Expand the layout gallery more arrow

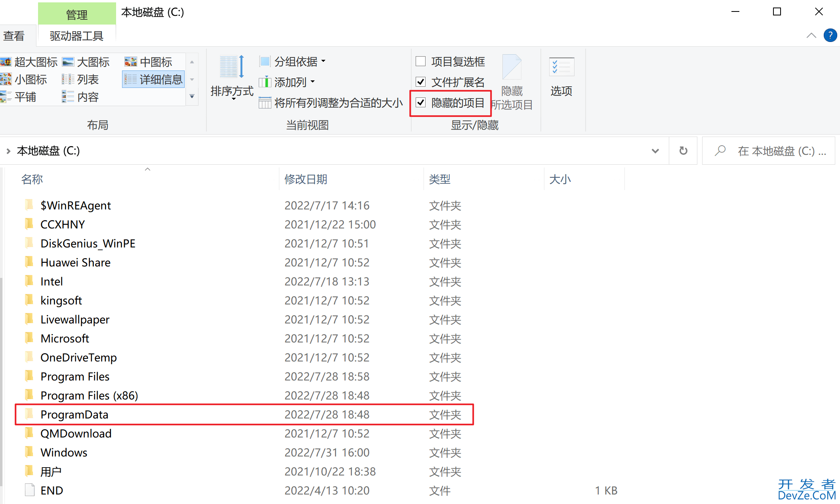[x=192, y=97]
